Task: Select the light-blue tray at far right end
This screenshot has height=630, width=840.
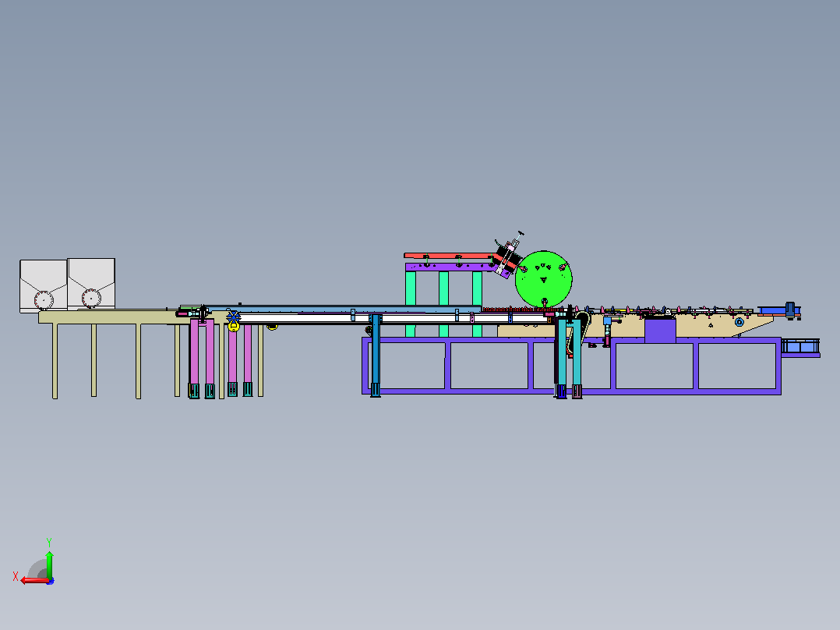Action: click(800, 347)
